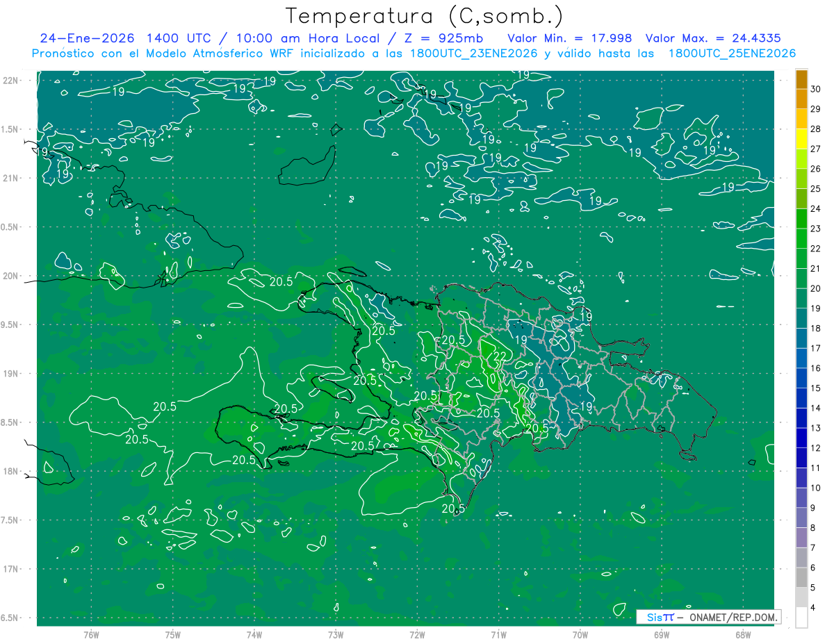
Task: Click the '29' value on the color scale
Action: 816,109
